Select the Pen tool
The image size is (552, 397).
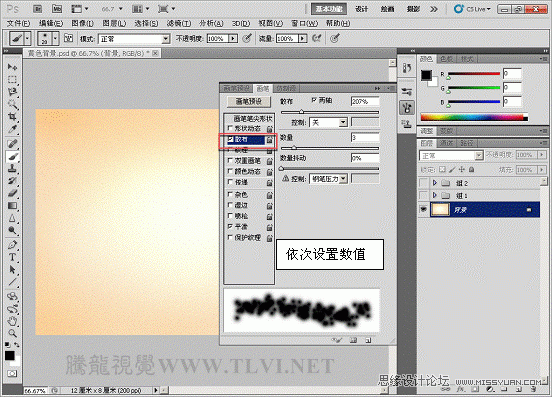tap(12, 245)
